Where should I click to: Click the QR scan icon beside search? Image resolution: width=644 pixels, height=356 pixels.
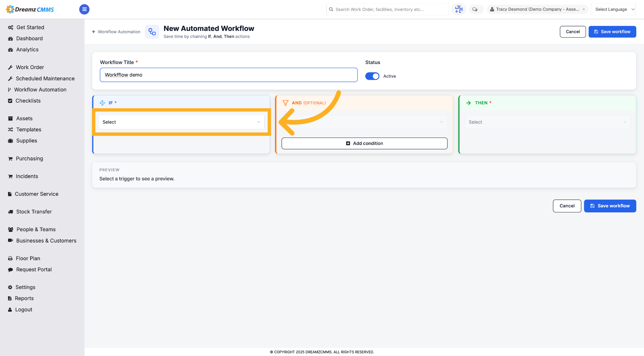[x=459, y=9]
